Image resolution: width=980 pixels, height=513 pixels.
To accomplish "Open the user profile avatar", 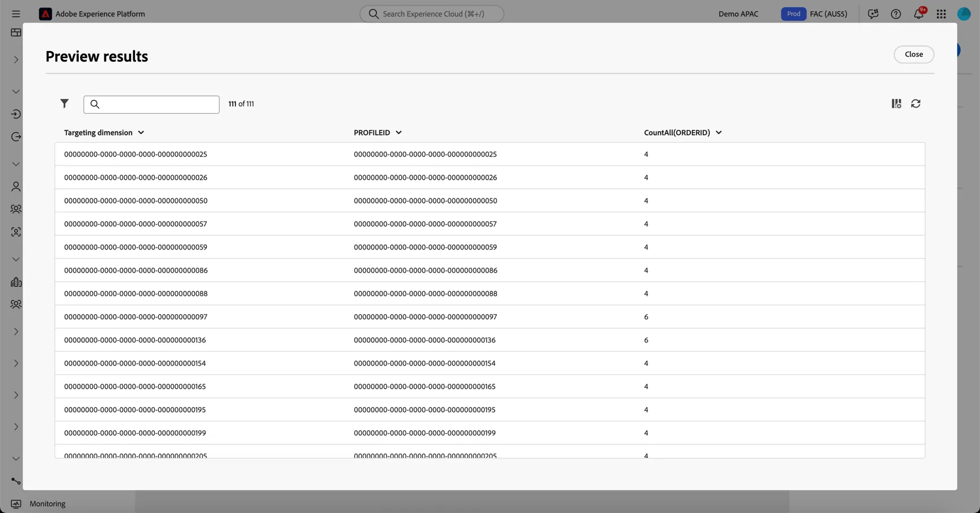I will pos(964,14).
